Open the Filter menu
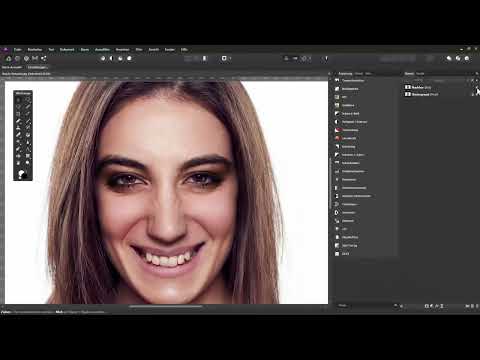Screen dimensions: 480x360 tap(139, 50)
